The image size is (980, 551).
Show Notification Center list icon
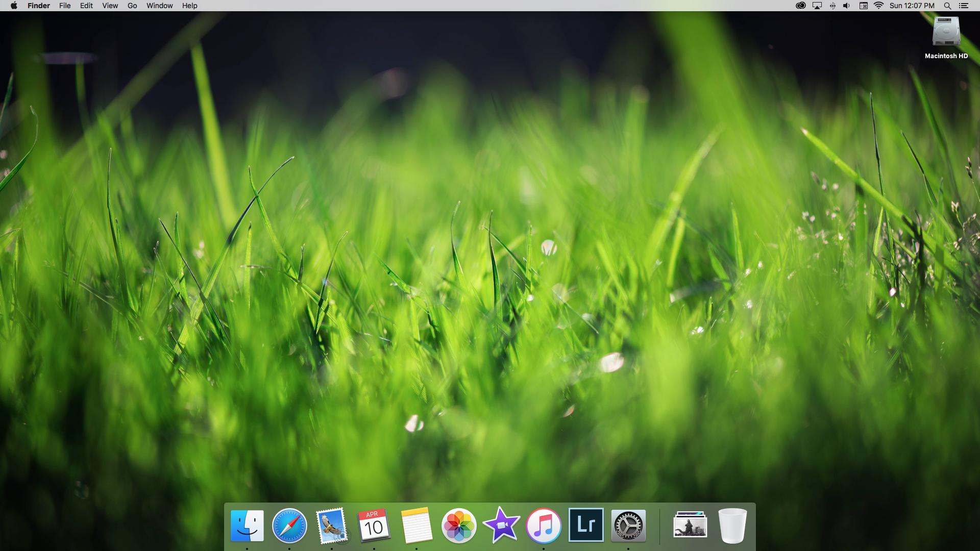tap(964, 6)
